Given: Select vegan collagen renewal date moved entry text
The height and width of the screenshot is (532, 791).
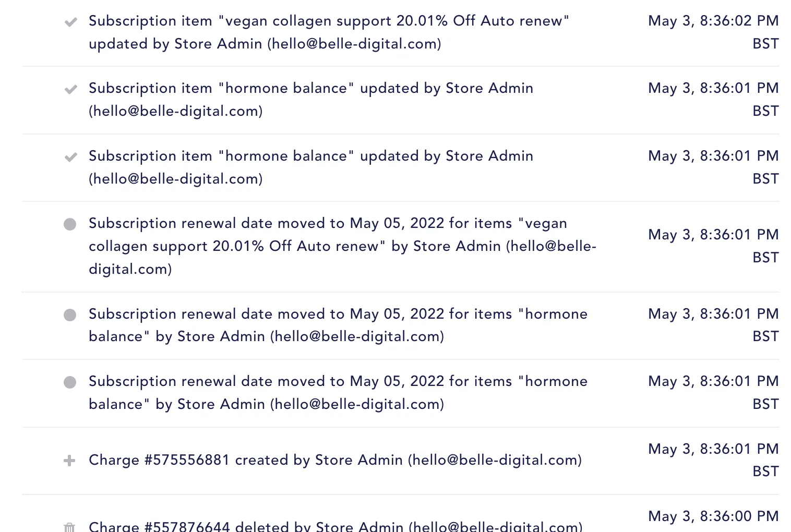Looking at the screenshot, I should 342,246.
